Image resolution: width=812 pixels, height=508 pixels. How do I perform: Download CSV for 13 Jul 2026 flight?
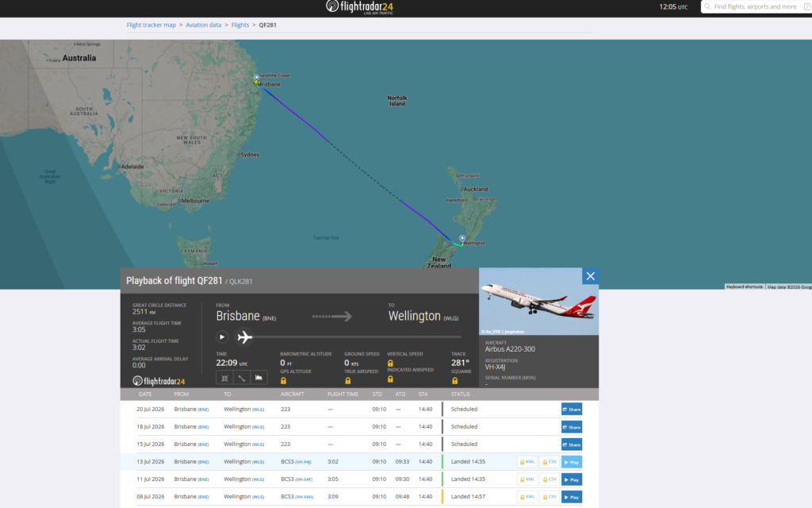[550, 462]
